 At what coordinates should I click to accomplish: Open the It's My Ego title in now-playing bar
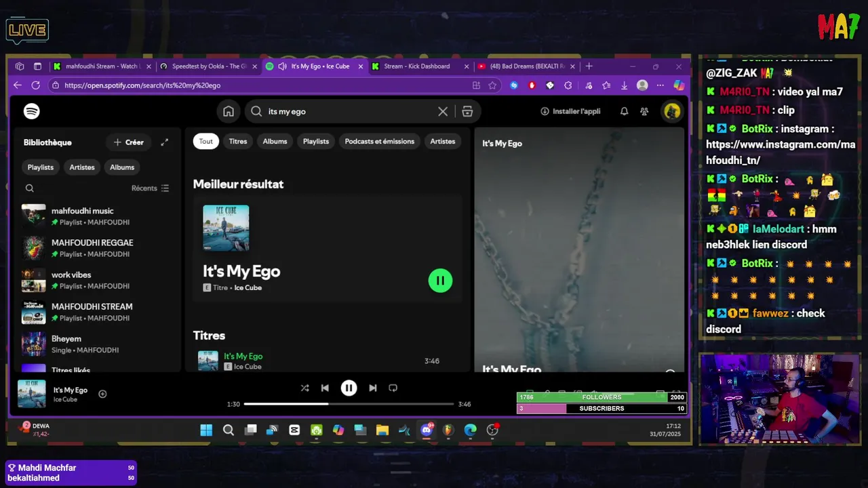[71, 390]
